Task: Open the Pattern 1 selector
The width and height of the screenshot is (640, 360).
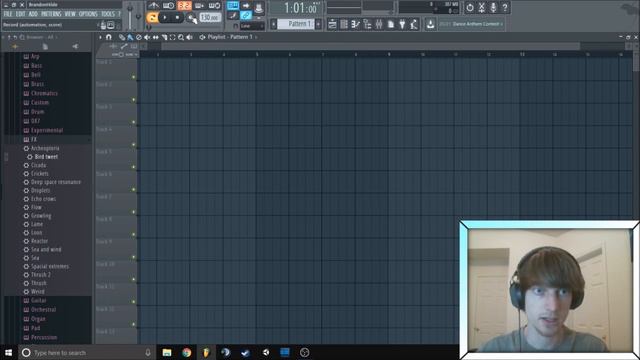Action: point(296,24)
